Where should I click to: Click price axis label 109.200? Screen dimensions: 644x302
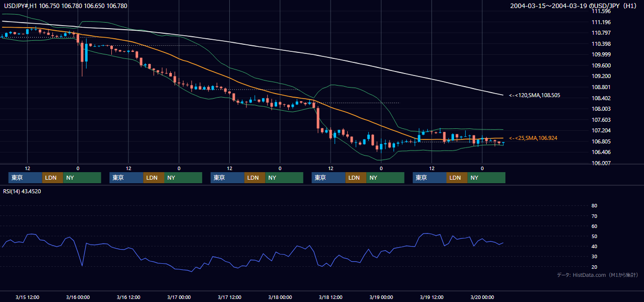(601, 76)
